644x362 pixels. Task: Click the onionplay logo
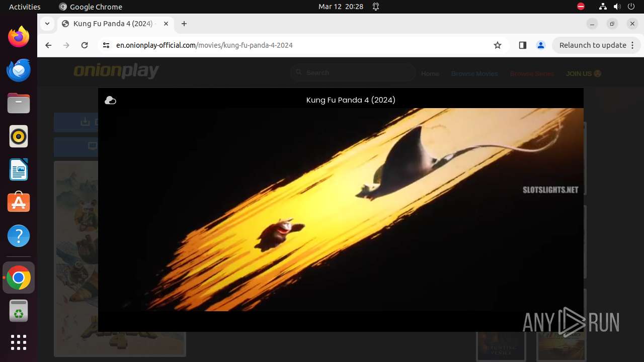click(116, 71)
